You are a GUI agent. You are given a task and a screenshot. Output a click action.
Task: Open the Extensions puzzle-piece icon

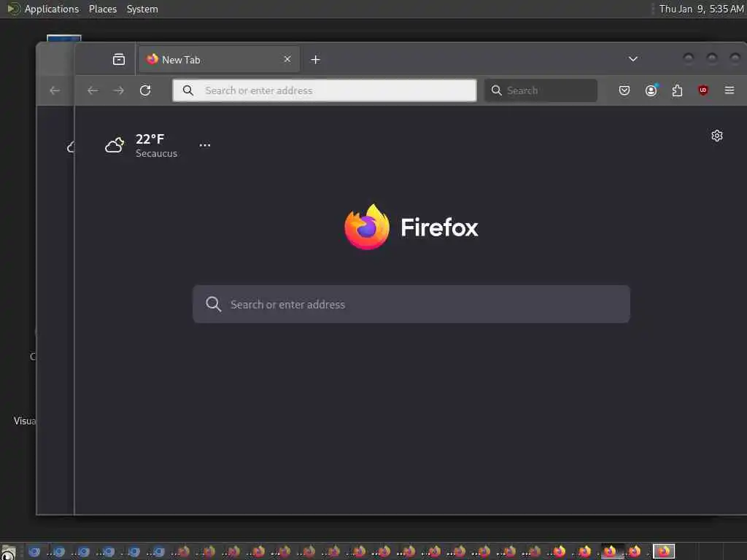(x=677, y=90)
